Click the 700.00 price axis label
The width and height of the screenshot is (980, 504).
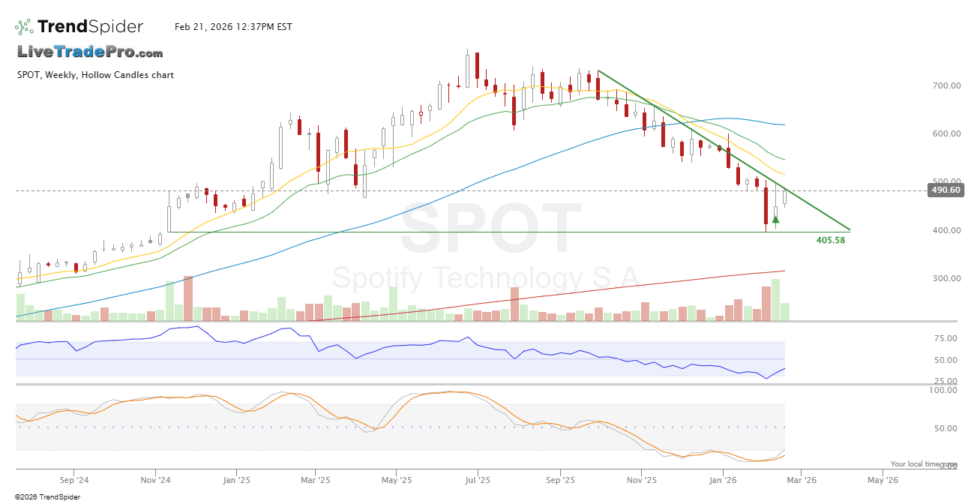pos(946,85)
